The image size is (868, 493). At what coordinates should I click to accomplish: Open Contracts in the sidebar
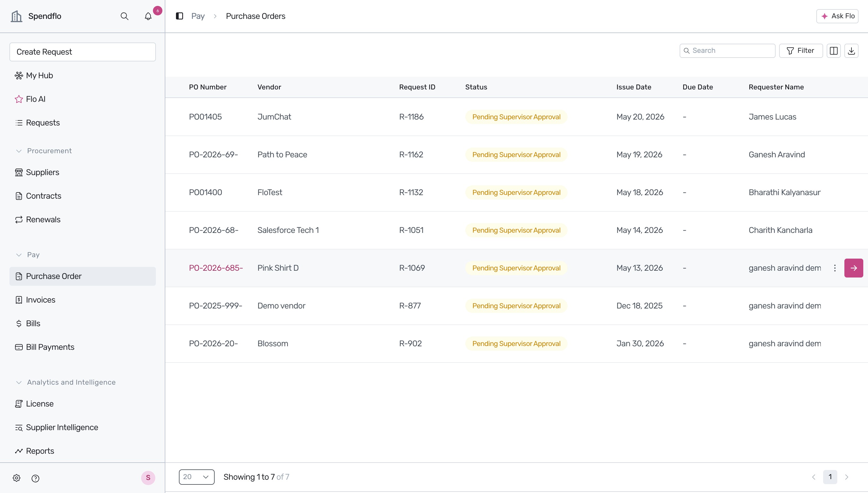pos(83,196)
